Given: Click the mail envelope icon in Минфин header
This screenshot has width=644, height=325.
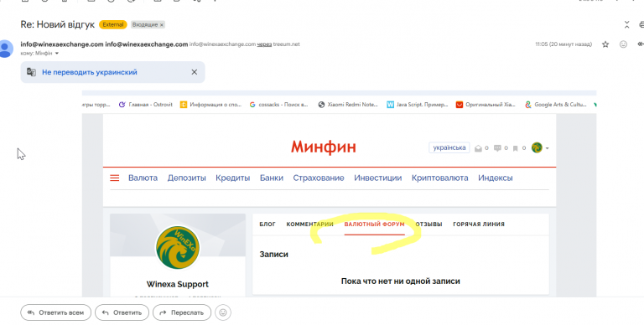Looking at the screenshot, I should 478,148.
